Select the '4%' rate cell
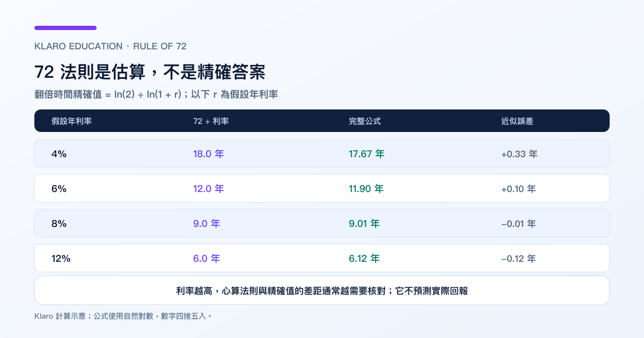 [59, 154]
